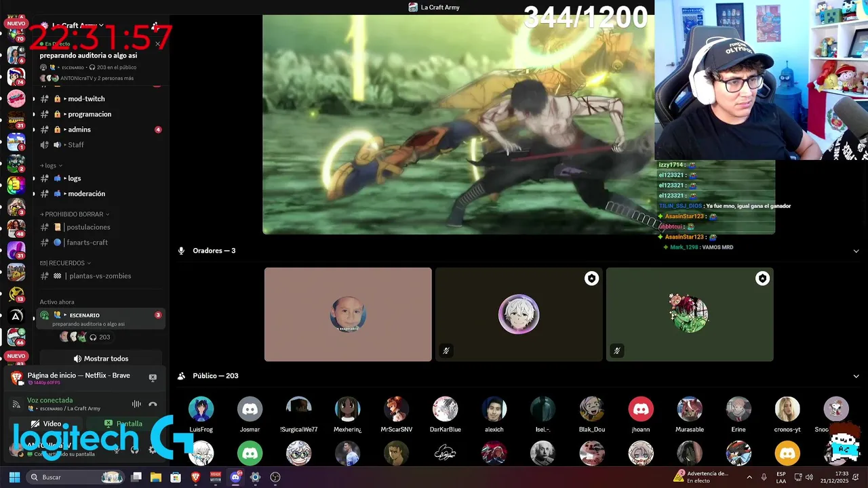Click the Mostrar todos button
The width and height of the screenshot is (868, 488).
[x=100, y=359]
